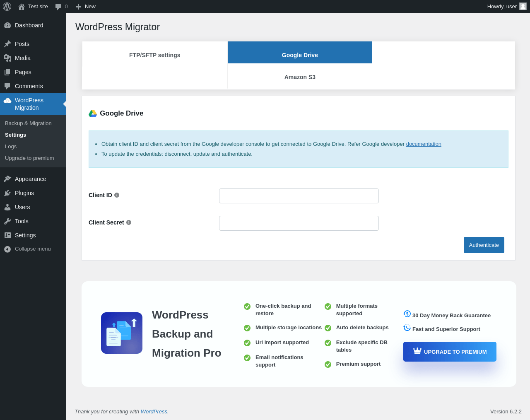Select the Google Drive tab
Image resolution: width=530 pixels, height=420 pixels.
tap(300, 55)
